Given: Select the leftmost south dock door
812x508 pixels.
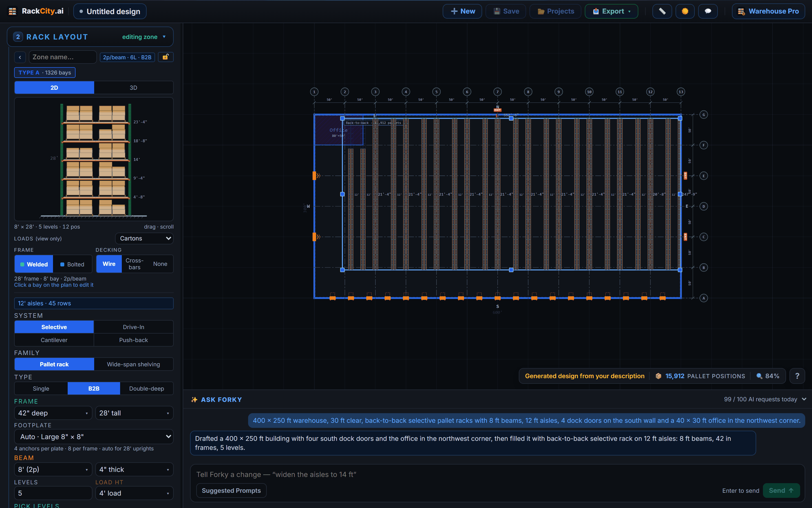Looking at the screenshot, I should coord(332,298).
